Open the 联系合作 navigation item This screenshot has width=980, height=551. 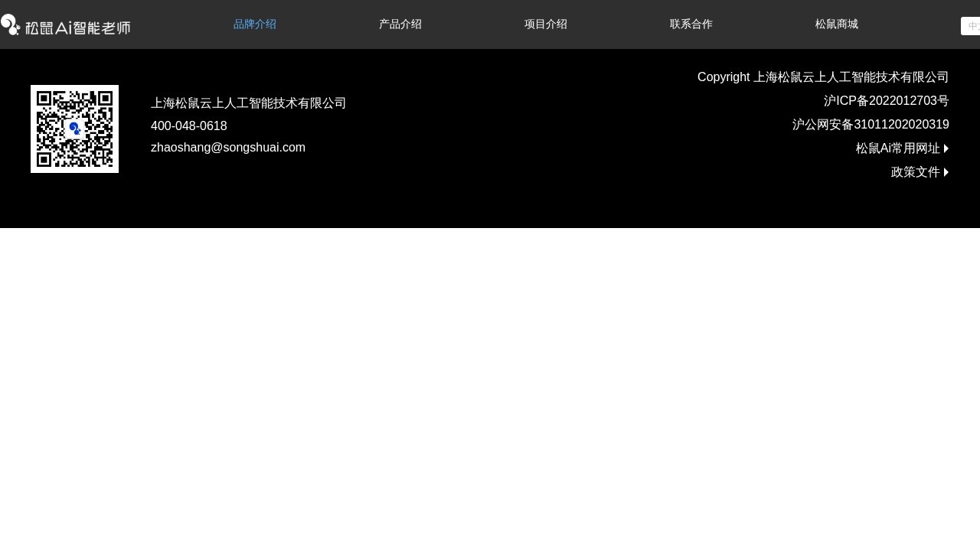pos(691,24)
